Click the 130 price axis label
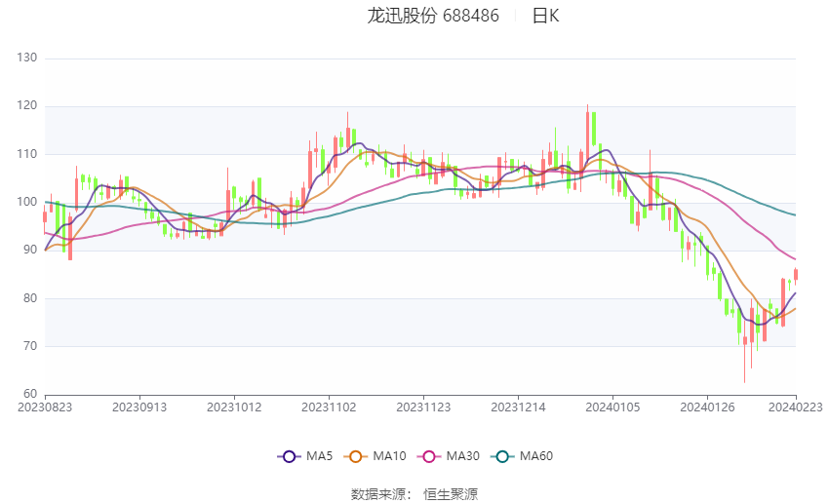The image size is (829, 504). (x=27, y=58)
